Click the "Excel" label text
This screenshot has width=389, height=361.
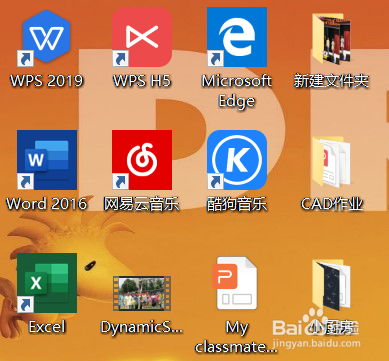[47, 327]
